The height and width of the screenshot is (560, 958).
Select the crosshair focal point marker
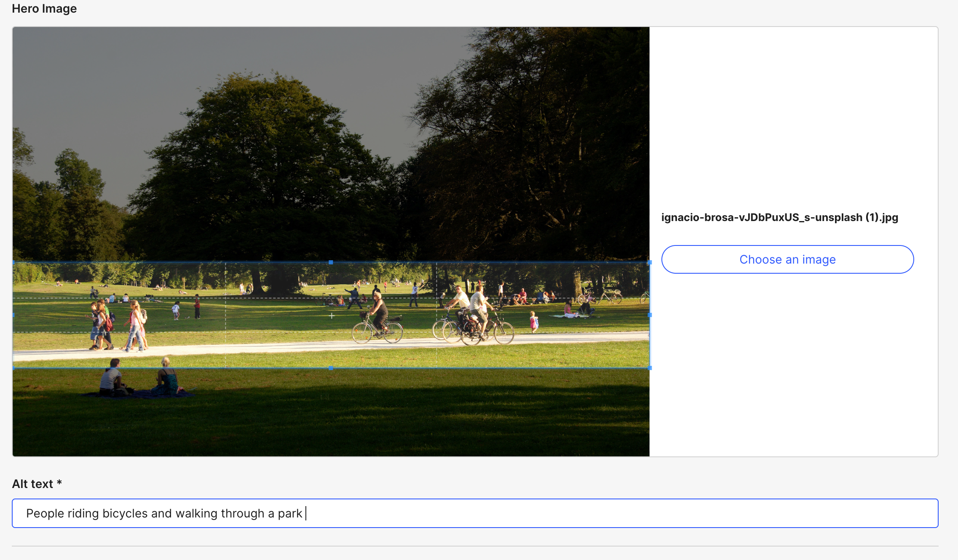point(331,315)
